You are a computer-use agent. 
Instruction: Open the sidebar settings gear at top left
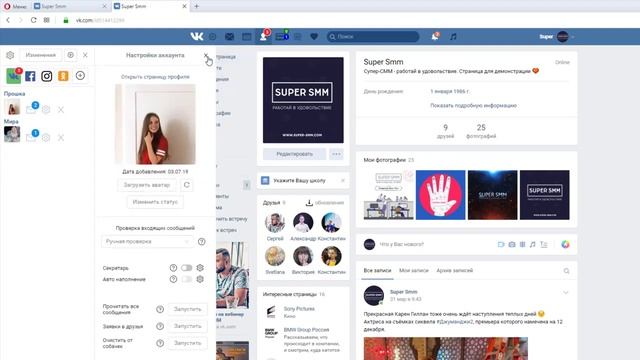click(x=10, y=55)
